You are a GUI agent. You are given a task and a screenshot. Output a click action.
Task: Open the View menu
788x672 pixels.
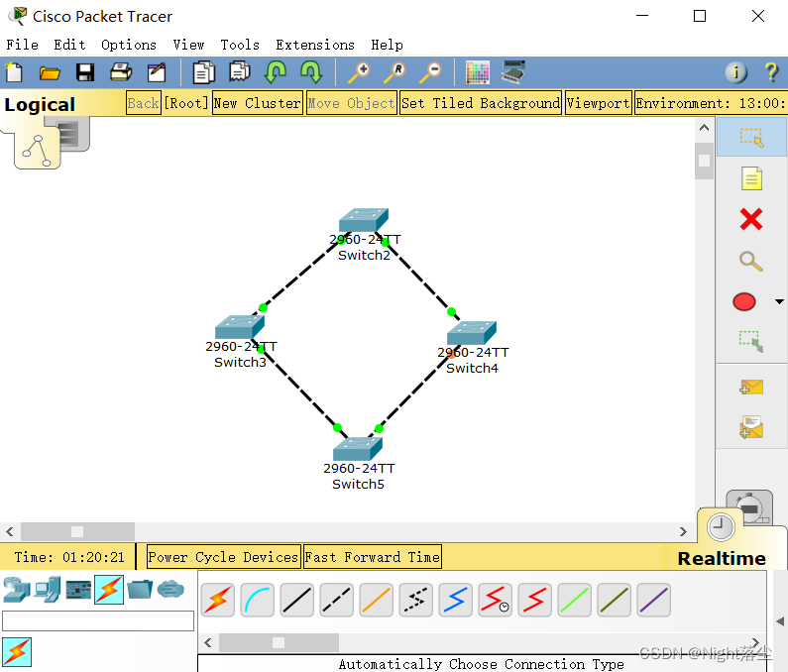pos(188,45)
